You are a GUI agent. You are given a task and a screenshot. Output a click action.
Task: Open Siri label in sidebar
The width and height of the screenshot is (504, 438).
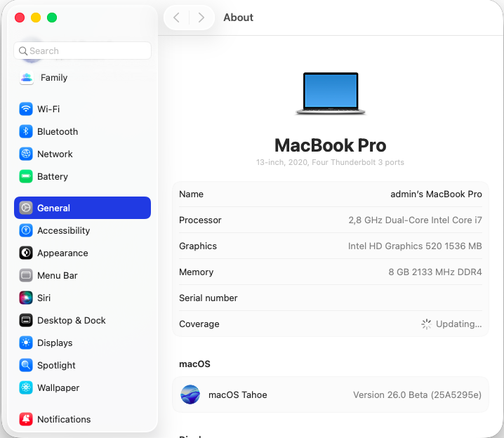44,298
